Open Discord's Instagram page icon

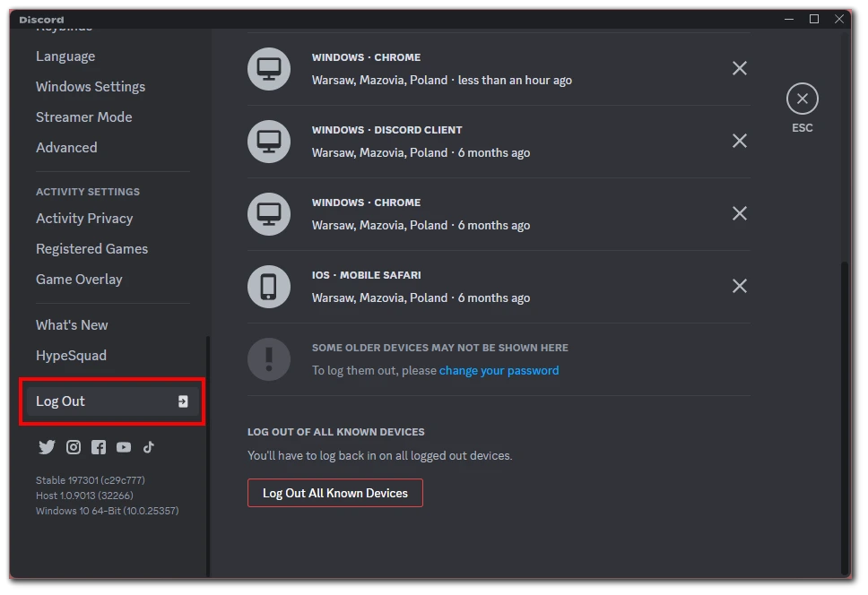coord(74,447)
